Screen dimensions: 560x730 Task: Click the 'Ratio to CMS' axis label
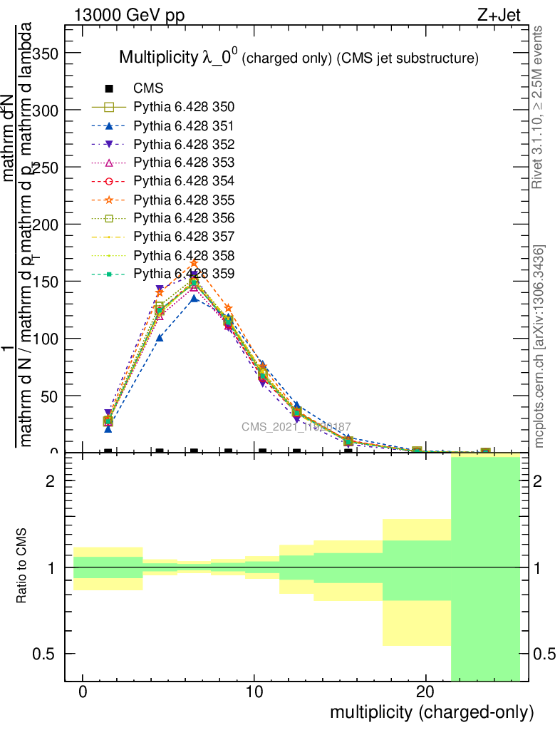point(21,566)
